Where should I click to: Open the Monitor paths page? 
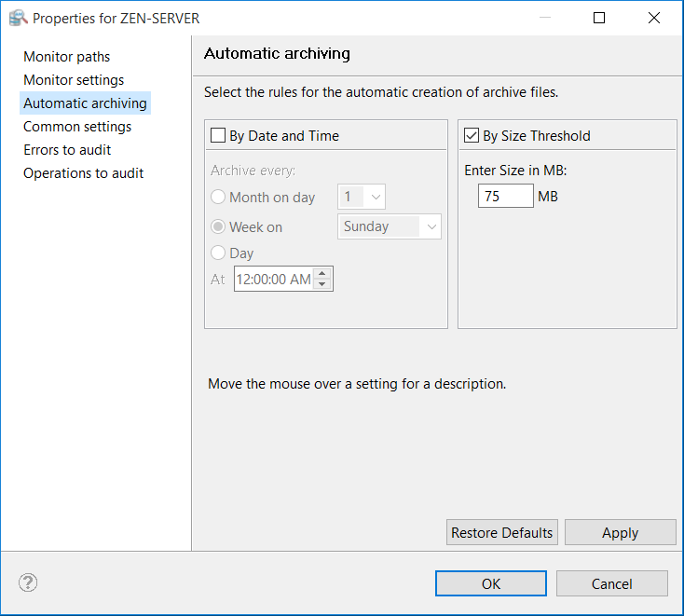coord(66,57)
